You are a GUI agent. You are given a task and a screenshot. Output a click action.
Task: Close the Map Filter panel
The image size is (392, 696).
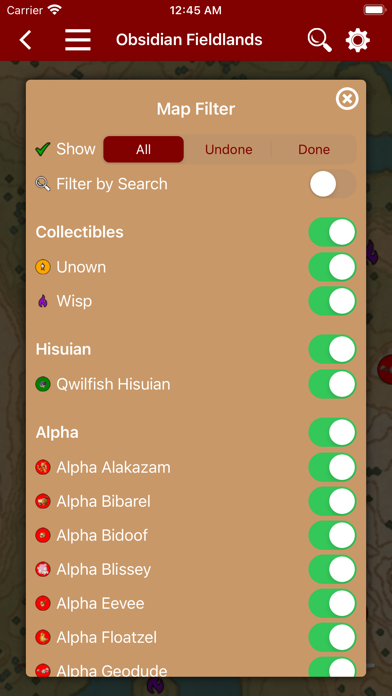[347, 99]
